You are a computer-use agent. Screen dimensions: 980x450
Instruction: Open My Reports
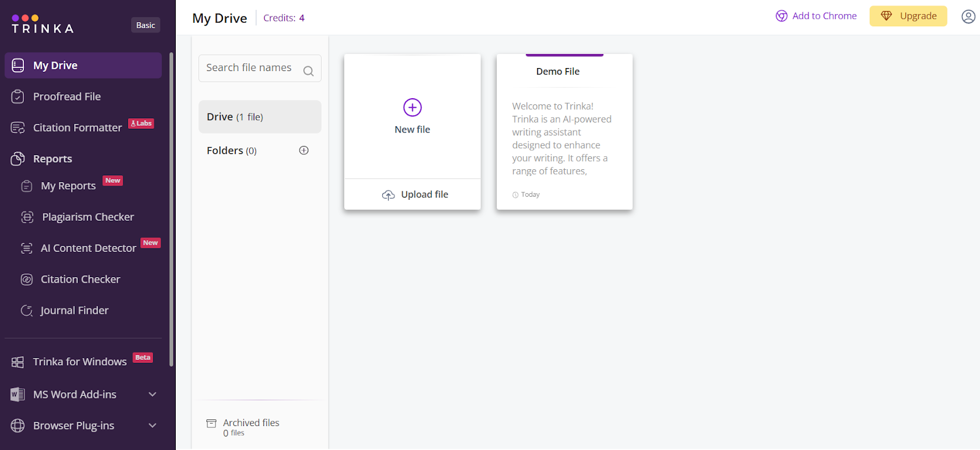pyautogui.click(x=68, y=186)
